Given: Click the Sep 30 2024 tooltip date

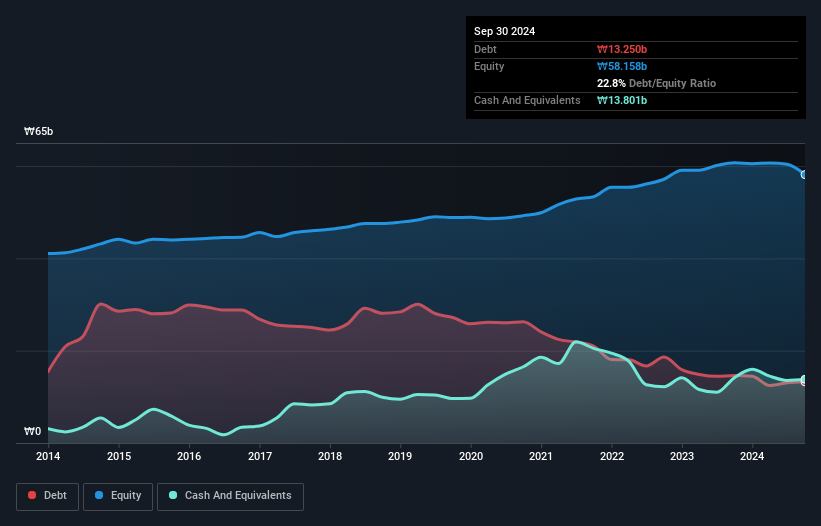Looking at the screenshot, I should [x=504, y=31].
